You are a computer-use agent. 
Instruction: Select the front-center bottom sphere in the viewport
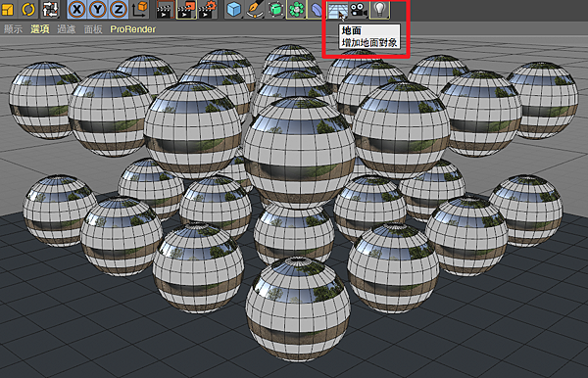298,309
